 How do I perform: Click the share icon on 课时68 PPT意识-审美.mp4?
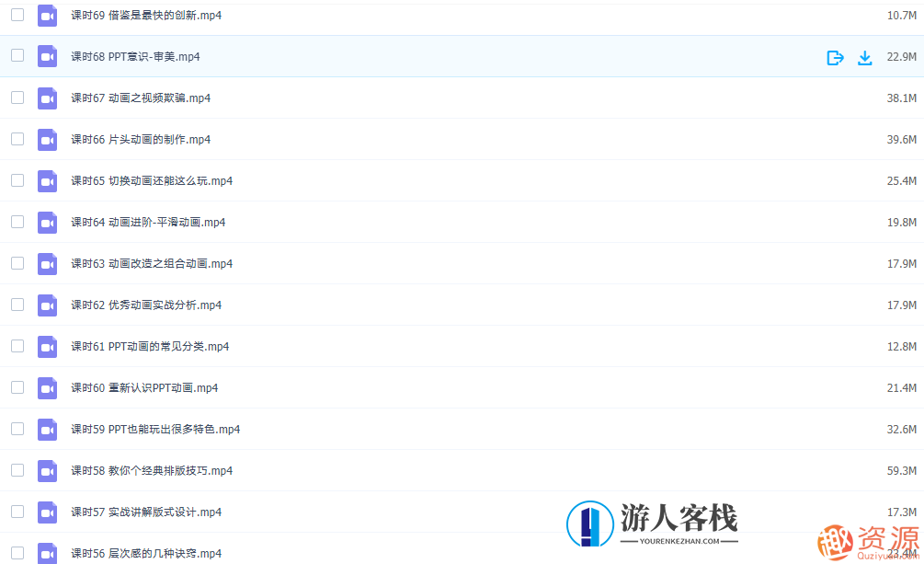tap(835, 58)
